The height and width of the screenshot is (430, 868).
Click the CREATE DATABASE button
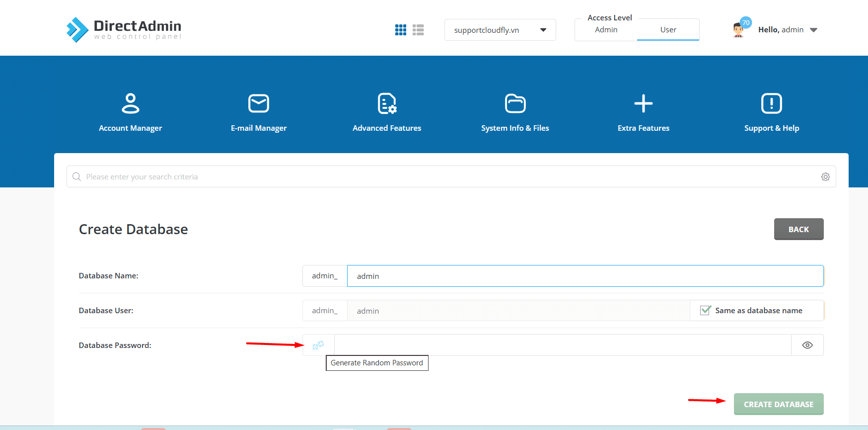(778, 404)
